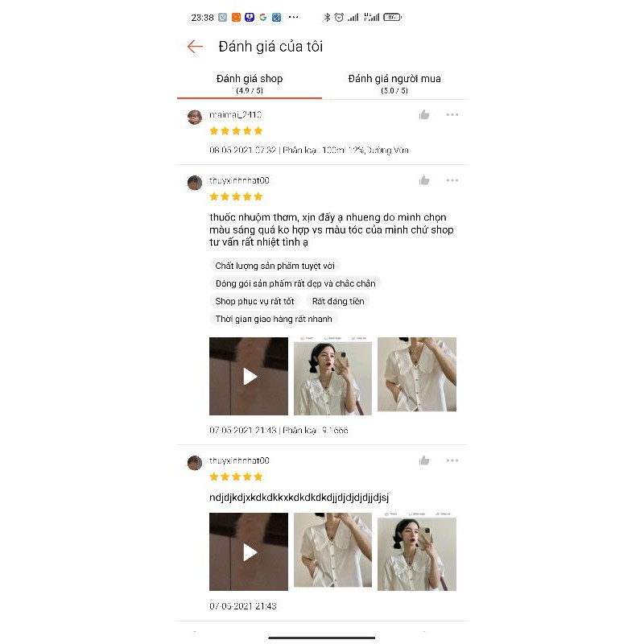Open more options on ndjdjkdjx review

point(452,460)
